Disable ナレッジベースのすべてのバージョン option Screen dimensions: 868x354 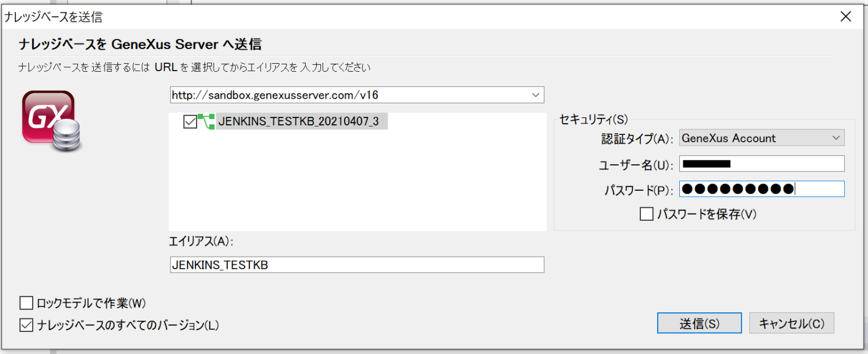point(26,325)
